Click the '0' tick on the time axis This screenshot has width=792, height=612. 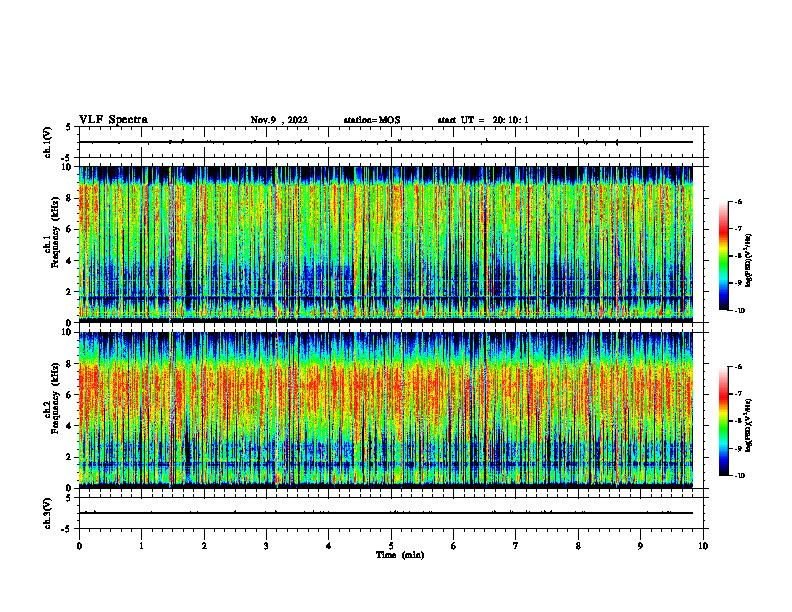pos(79,546)
